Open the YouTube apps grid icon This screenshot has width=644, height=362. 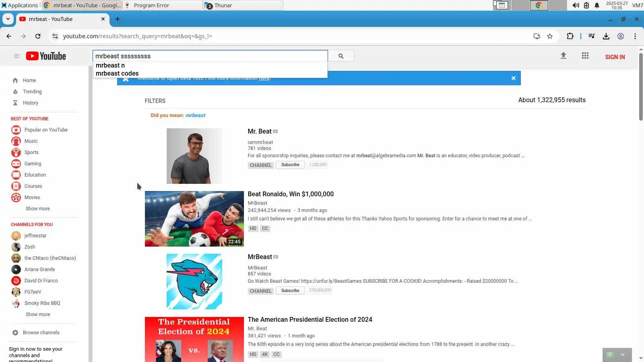[585, 56]
